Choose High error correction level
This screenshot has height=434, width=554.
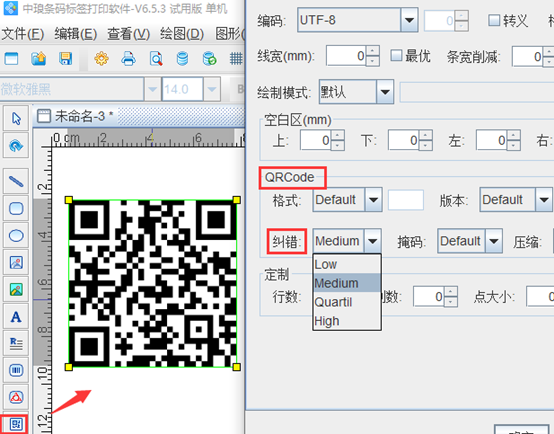click(347, 321)
